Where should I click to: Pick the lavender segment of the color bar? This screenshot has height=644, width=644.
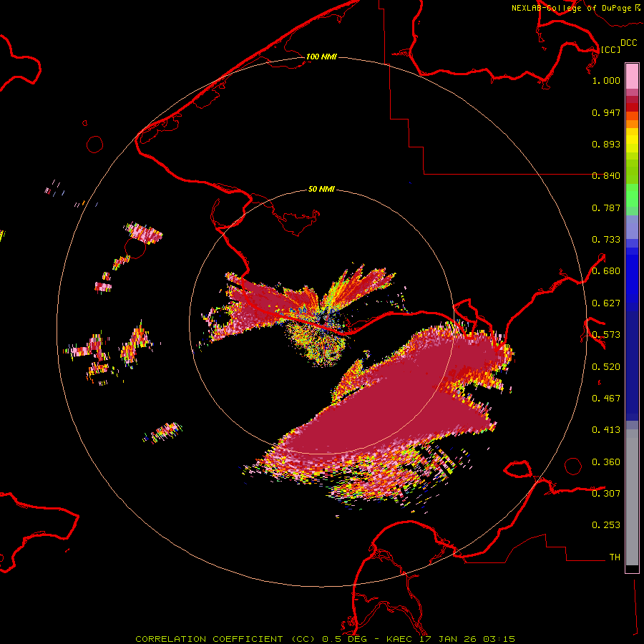[632, 227]
